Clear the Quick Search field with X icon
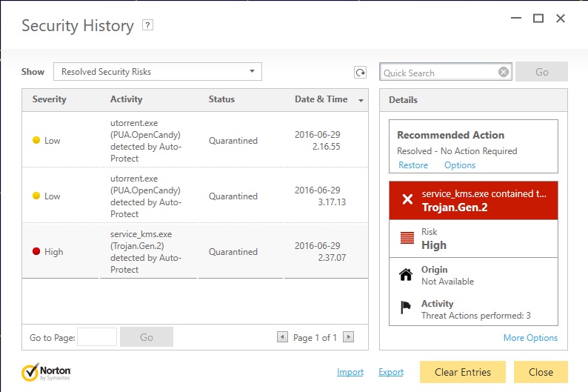This screenshot has height=392, width=588. coord(504,72)
